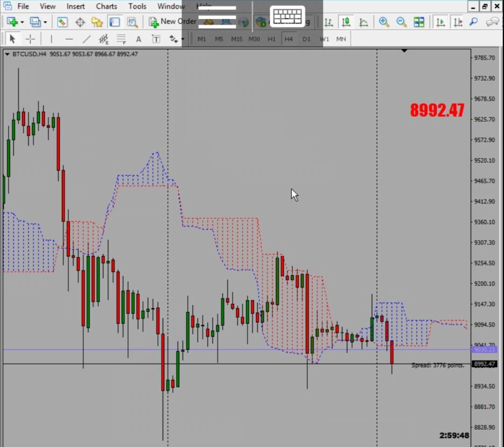The image size is (504, 447).
Task: Click the New Order button
Action: [x=172, y=21]
